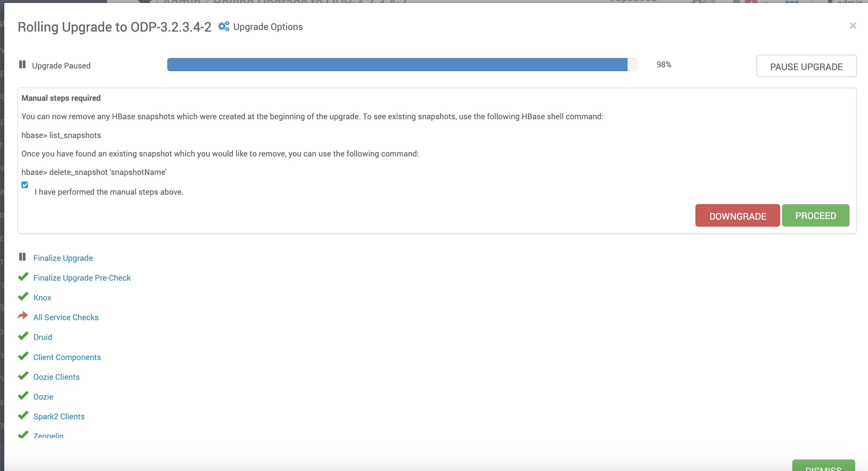Click the 98% progress value

point(664,65)
